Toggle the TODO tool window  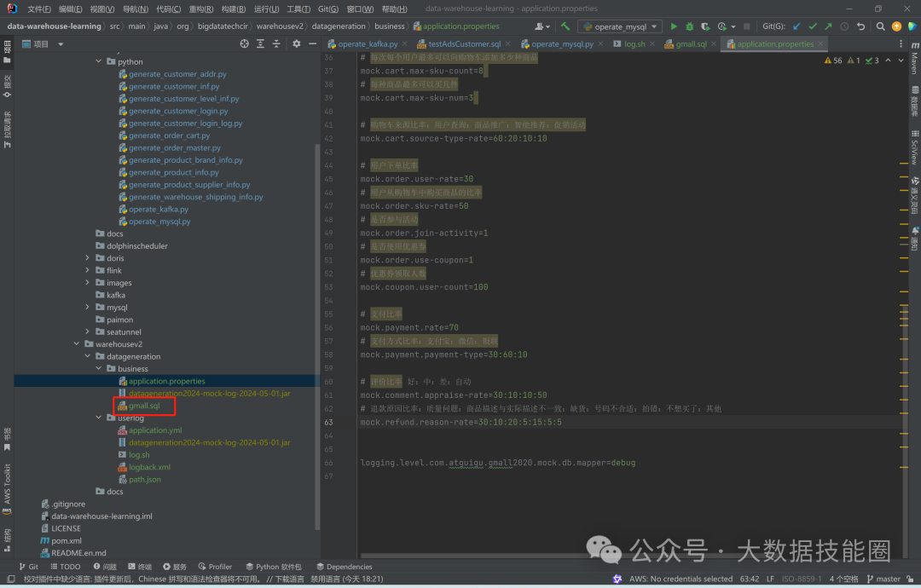[x=65, y=567]
